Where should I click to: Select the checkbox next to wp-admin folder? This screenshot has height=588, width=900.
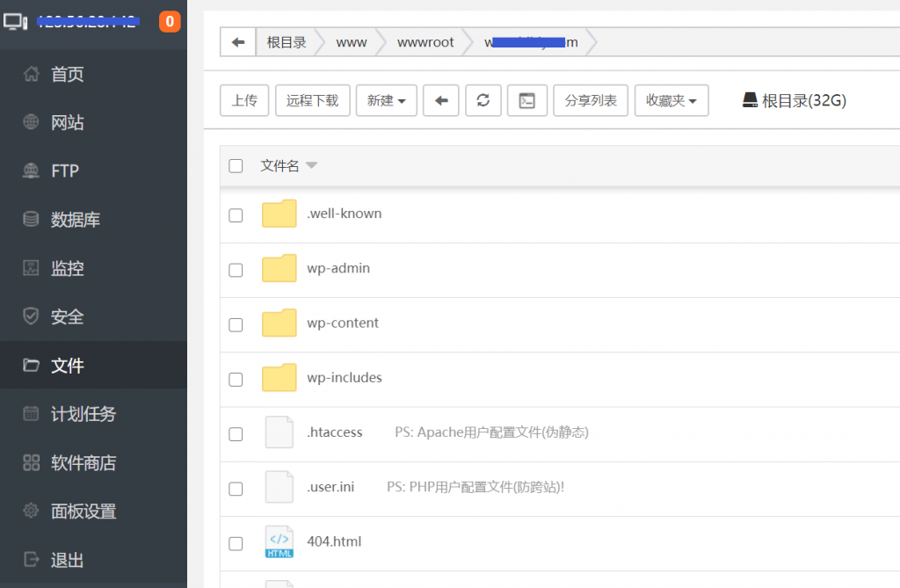(236, 269)
